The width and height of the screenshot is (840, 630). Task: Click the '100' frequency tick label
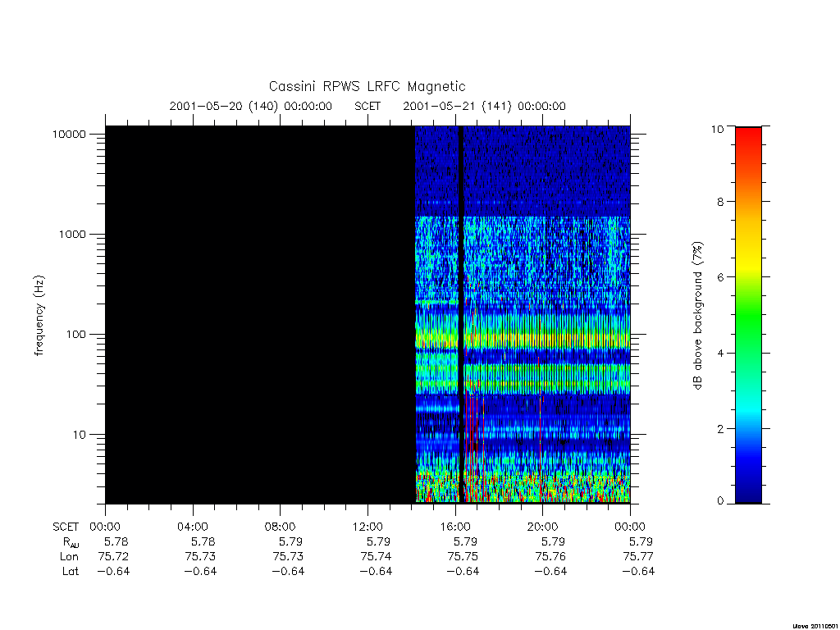click(x=75, y=335)
